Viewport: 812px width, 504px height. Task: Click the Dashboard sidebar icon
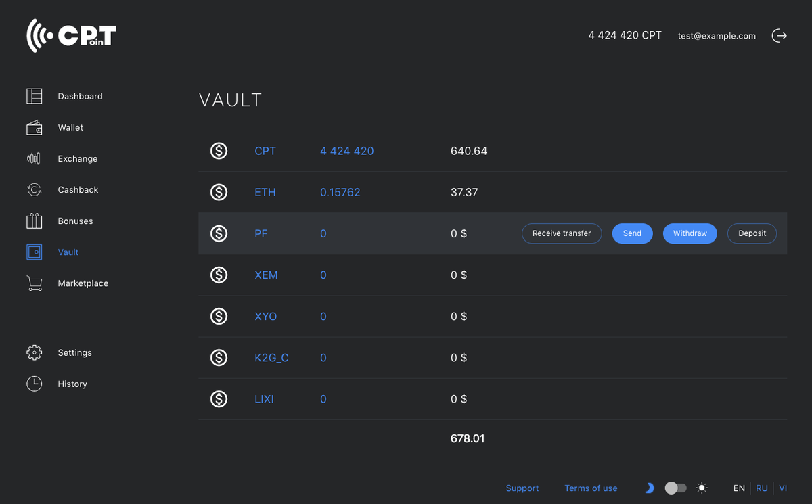click(35, 96)
